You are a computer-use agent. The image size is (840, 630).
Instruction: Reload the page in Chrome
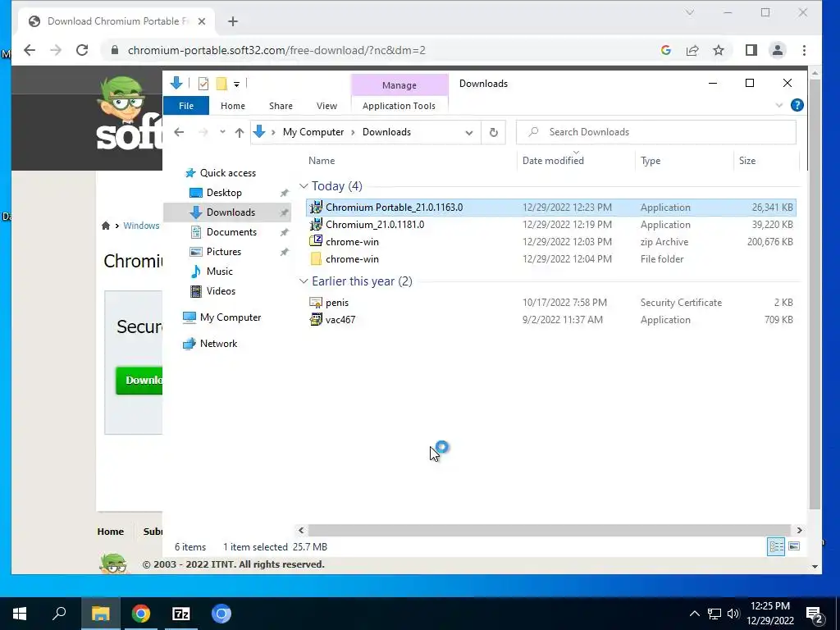click(82, 50)
